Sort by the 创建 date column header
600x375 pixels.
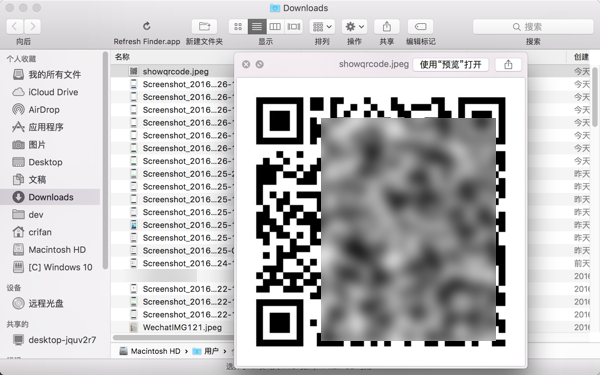(581, 57)
